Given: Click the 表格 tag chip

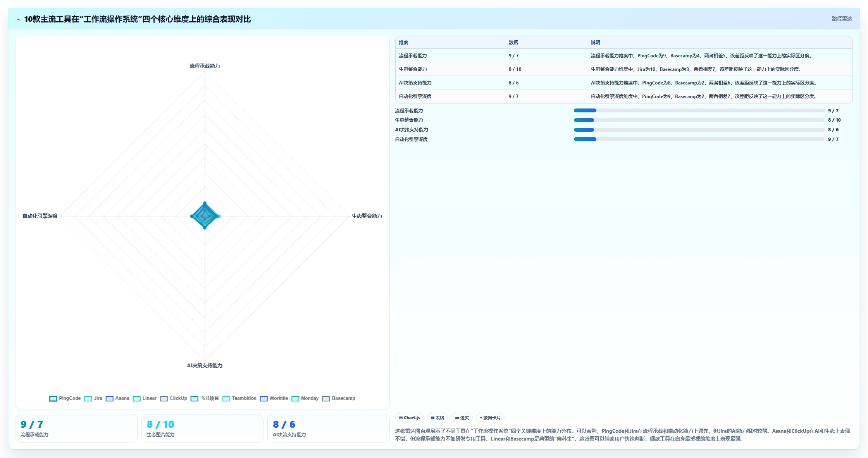Looking at the screenshot, I should click(437, 418).
